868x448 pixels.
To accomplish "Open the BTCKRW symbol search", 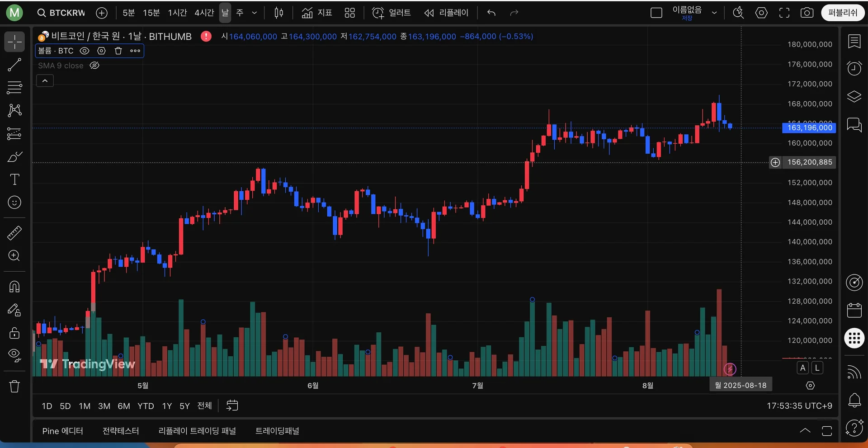I will coord(61,13).
